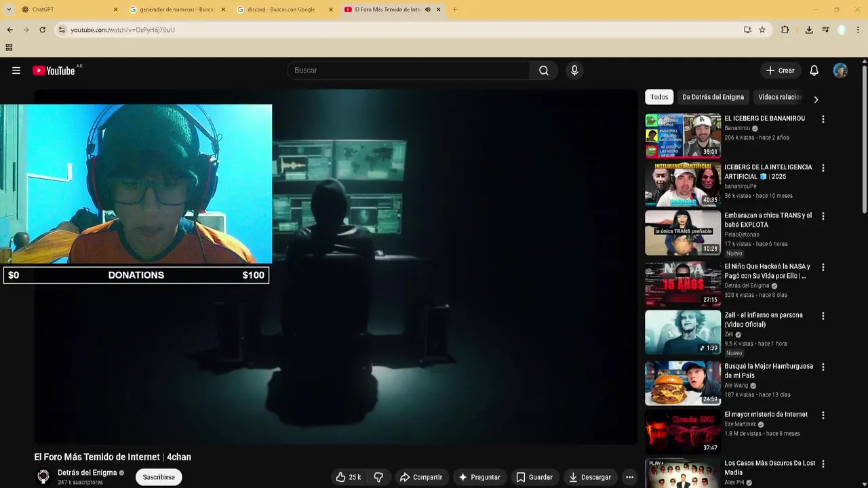Open options for Zell el infierno en persona
868x488 pixels.
point(823,316)
